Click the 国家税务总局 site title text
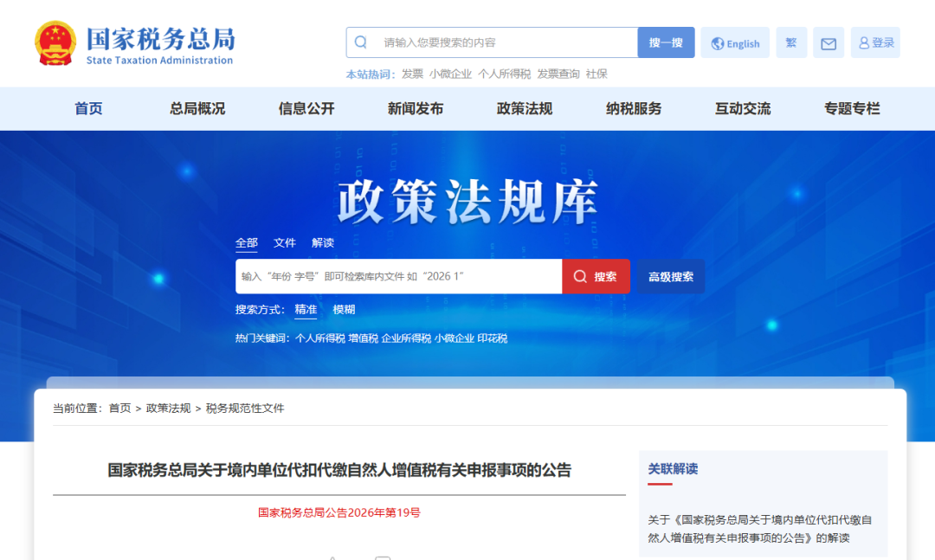 tap(160, 38)
